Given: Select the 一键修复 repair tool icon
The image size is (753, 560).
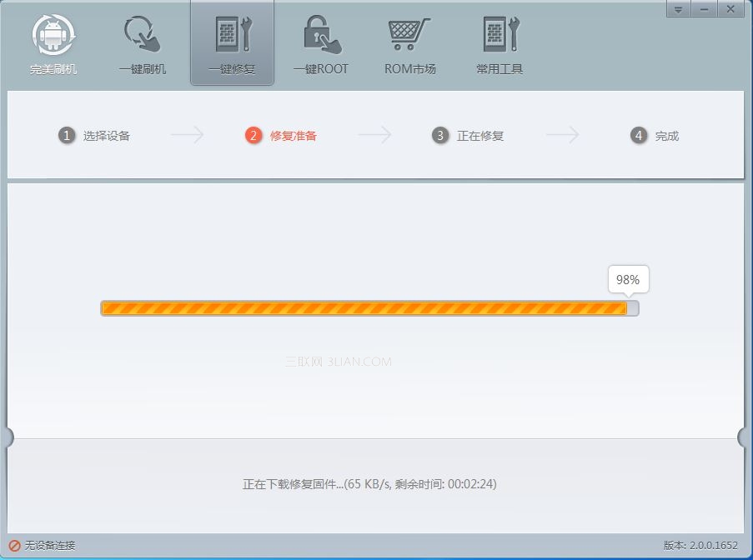Looking at the screenshot, I should coord(233,34).
